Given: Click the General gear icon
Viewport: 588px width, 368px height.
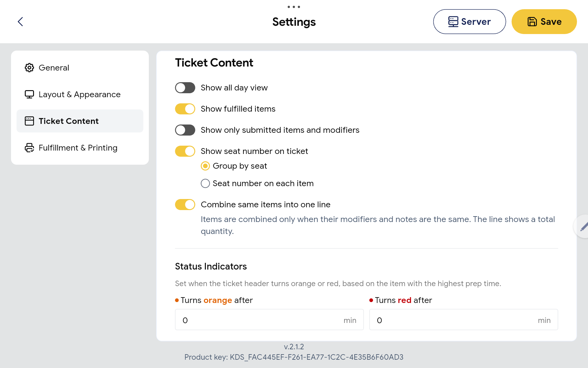Looking at the screenshot, I should tap(29, 67).
